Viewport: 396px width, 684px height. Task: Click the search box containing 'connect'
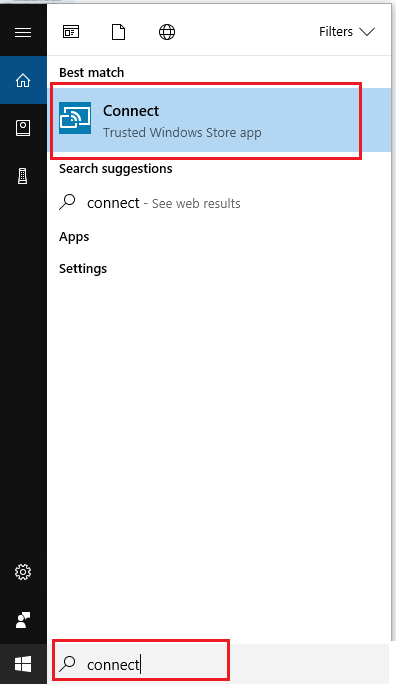pos(218,663)
